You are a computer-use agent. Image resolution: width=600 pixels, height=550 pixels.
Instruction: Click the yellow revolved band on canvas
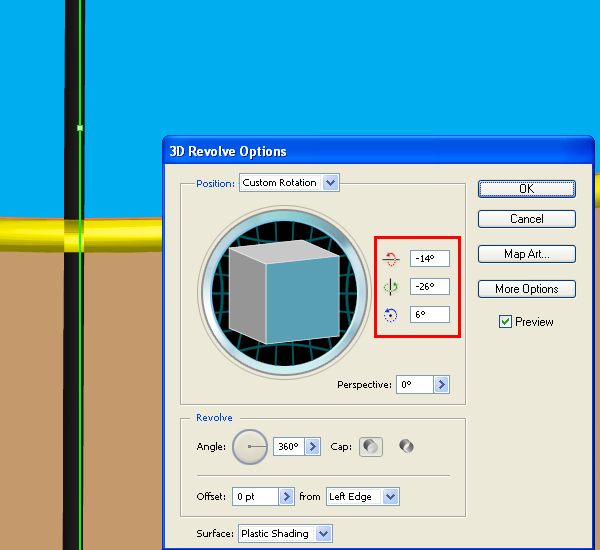tap(80, 235)
